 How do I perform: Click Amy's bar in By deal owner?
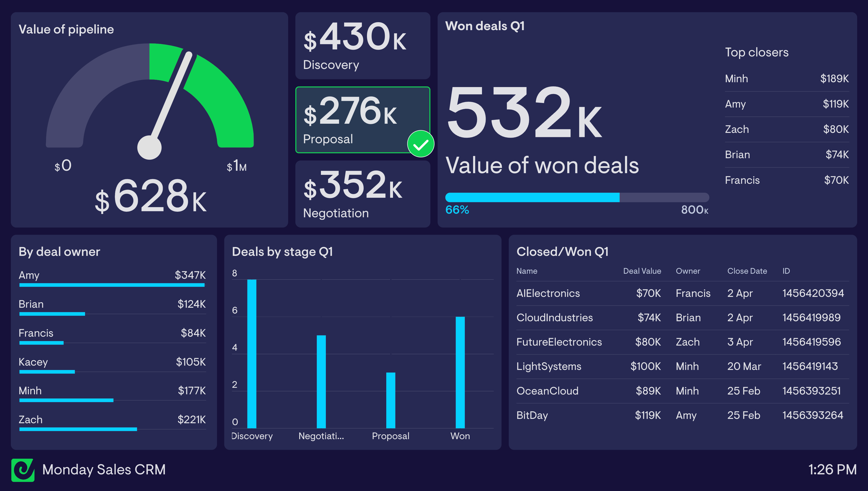[112, 285]
